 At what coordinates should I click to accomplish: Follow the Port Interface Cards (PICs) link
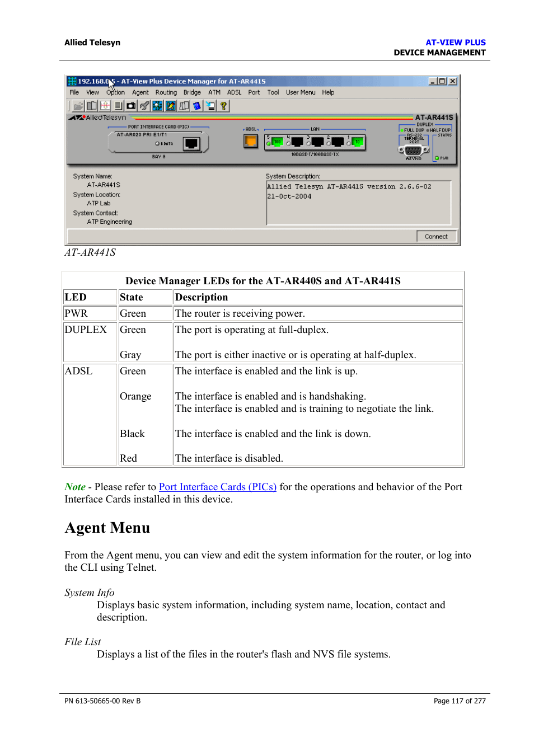click(x=218, y=487)
